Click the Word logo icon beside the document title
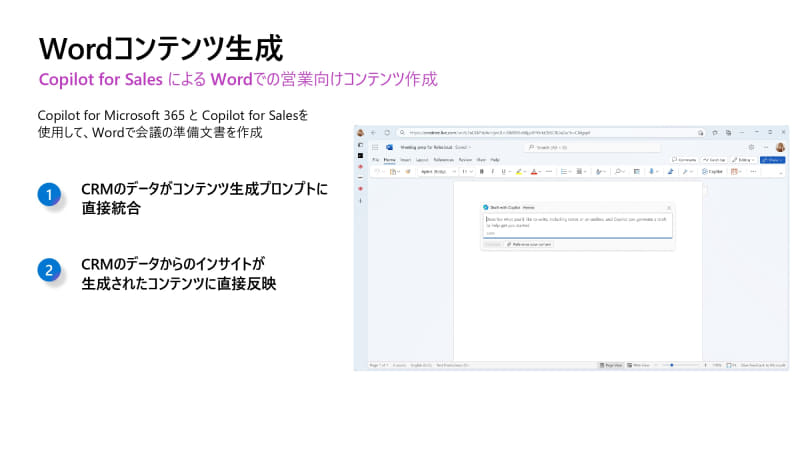 pos(389,147)
